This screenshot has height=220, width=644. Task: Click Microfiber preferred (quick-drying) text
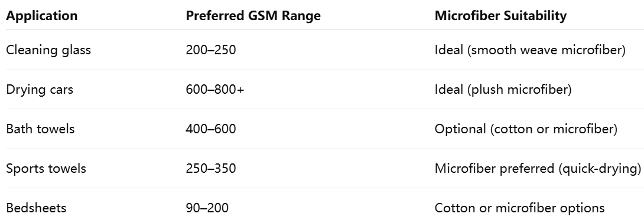point(538,168)
